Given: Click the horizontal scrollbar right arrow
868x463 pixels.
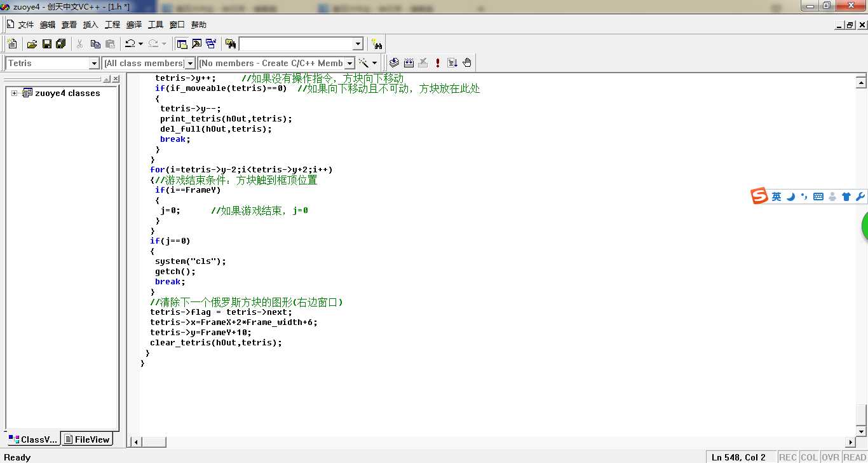Looking at the screenshot, I should 851,442.
